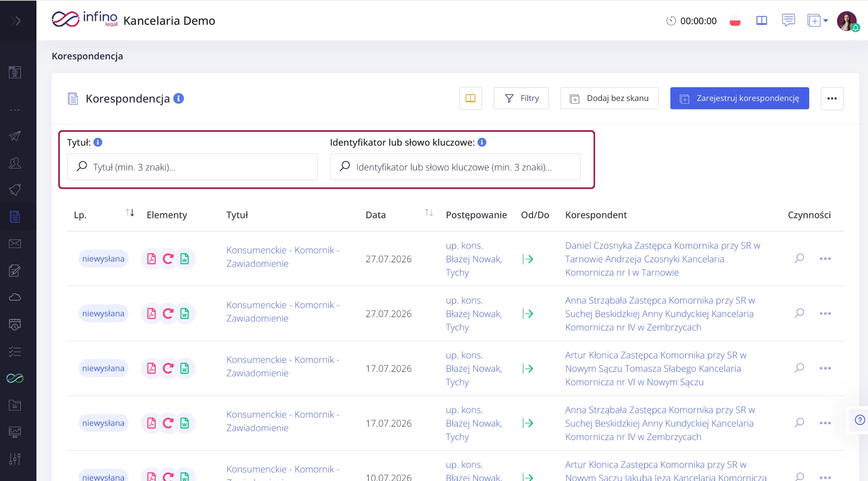Open PDF element in Daniel Czosnyka row
Image resolution: width=868 pixels, height=481 pixels.
(x=151, y=259)
